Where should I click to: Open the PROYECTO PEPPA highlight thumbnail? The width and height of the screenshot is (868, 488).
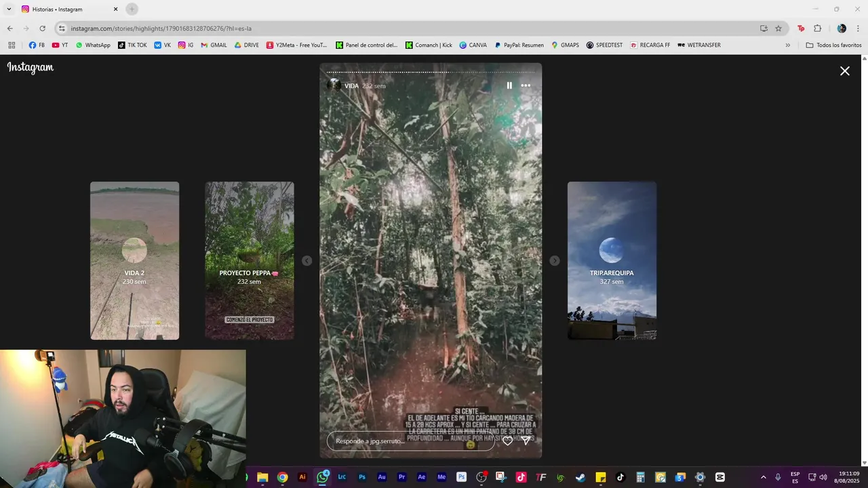250,261
